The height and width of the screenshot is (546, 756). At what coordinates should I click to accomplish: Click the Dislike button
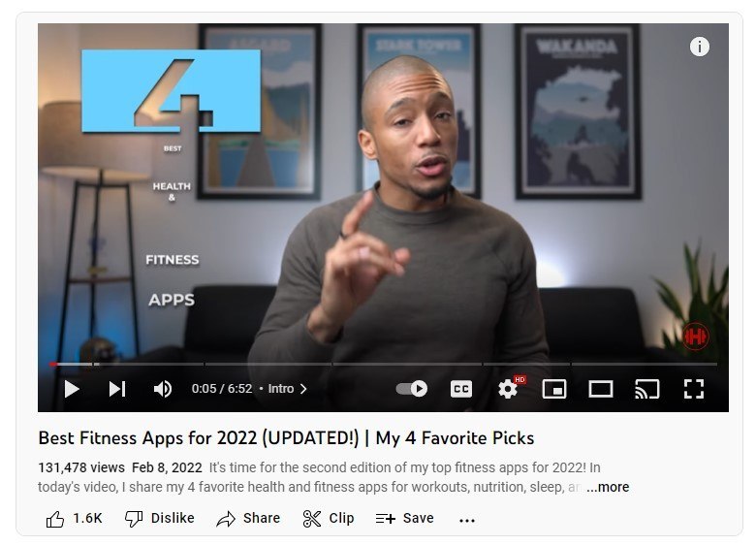coord(160,519)
